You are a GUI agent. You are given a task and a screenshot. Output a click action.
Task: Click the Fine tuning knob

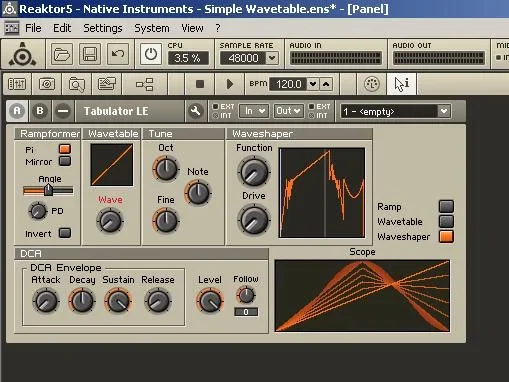point(166,221)
